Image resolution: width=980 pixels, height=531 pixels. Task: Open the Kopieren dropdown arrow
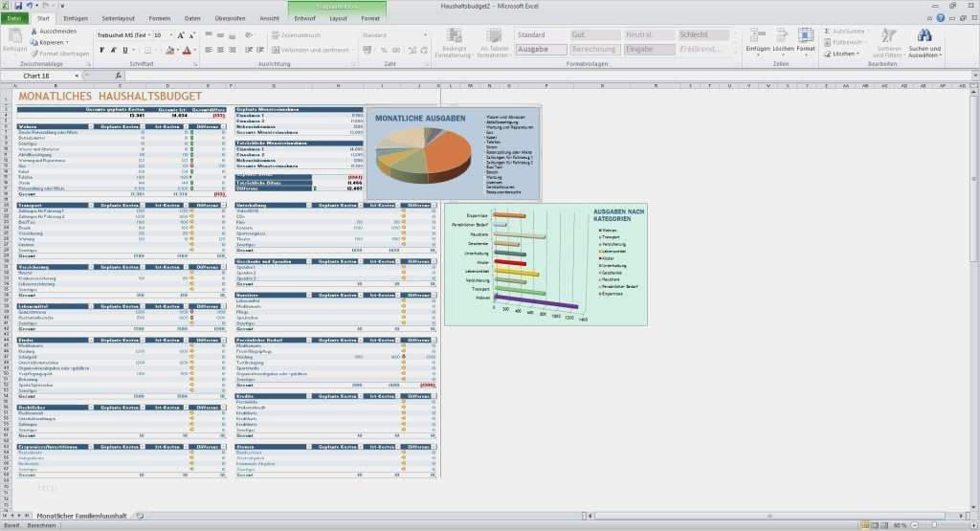67,42
